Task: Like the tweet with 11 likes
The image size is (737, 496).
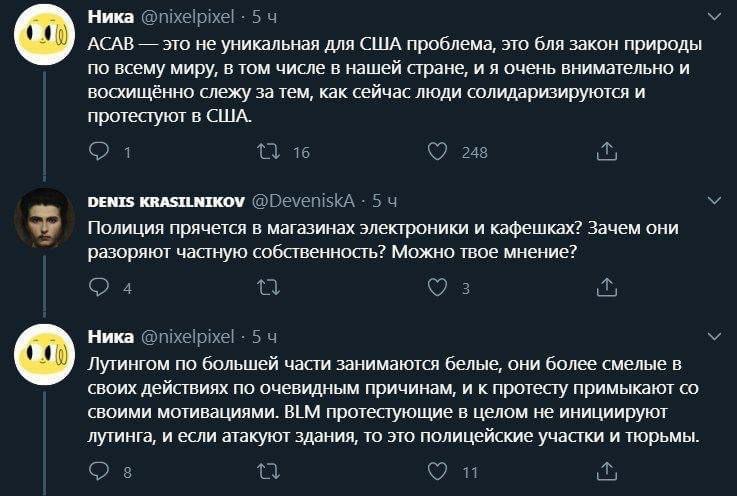Action: pyautogui.click(x=437, y=472)
